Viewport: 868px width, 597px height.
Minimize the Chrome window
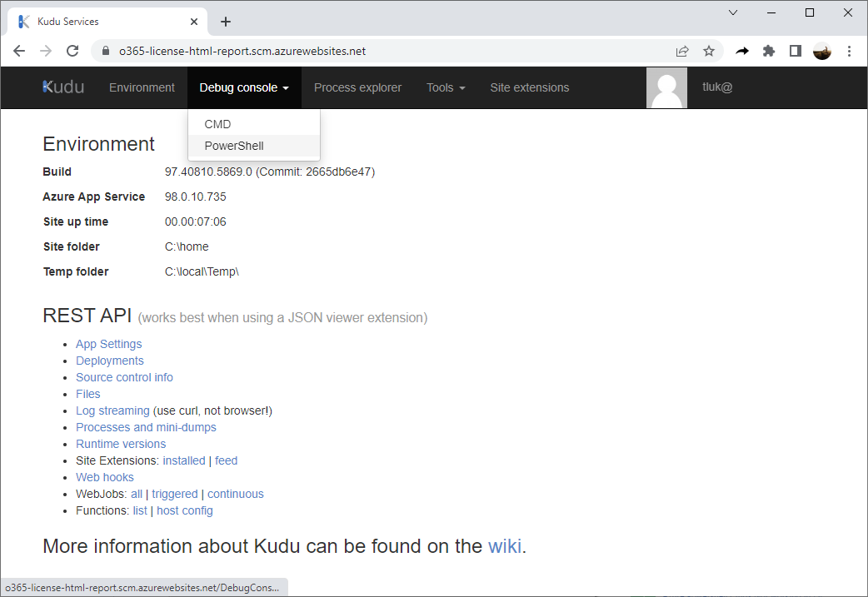pos(771,12)
